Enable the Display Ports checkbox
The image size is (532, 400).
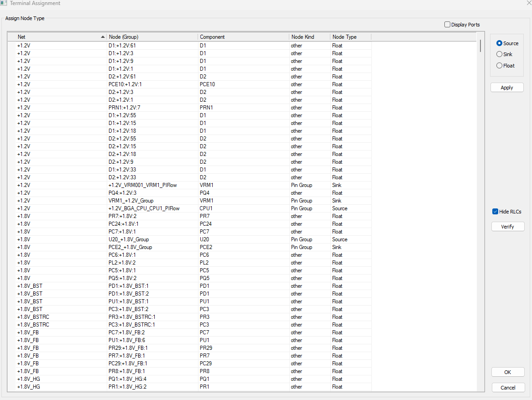click(448, 25)
